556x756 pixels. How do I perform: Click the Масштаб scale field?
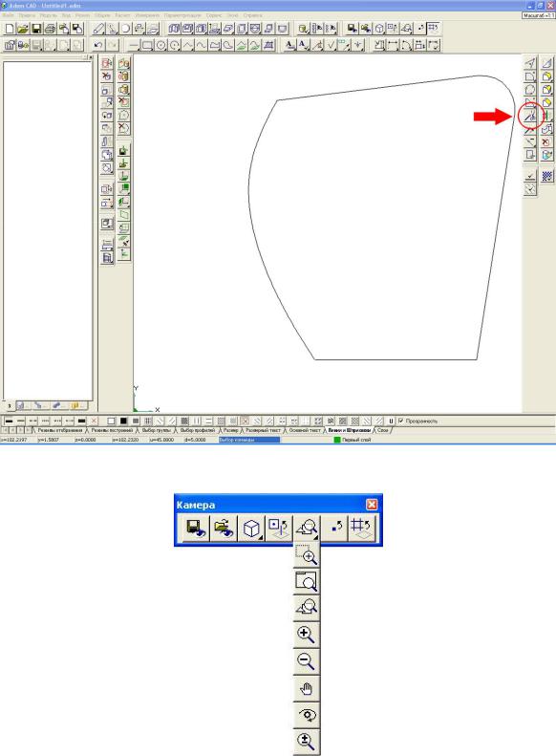[x=538, y=15]
